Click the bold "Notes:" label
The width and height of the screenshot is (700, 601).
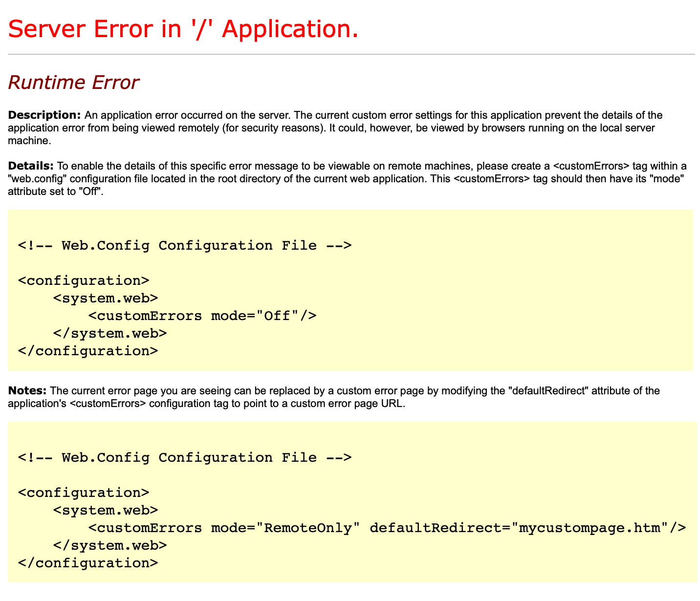(27, 391)
